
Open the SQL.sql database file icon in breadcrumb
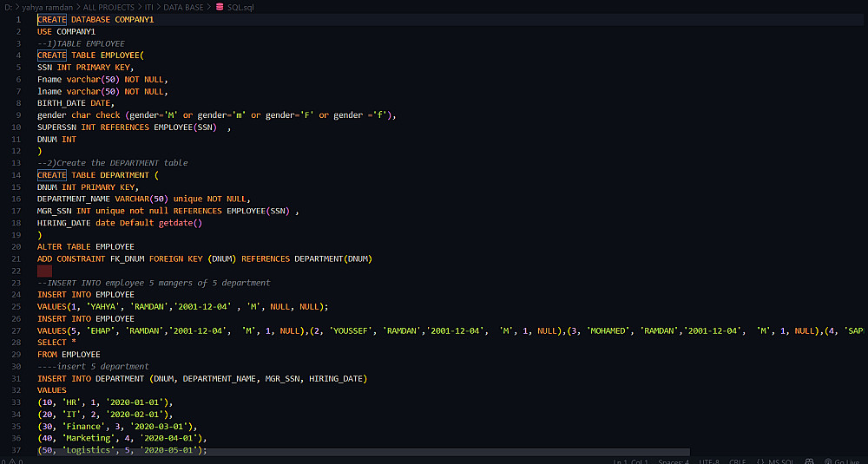(220, 7)
